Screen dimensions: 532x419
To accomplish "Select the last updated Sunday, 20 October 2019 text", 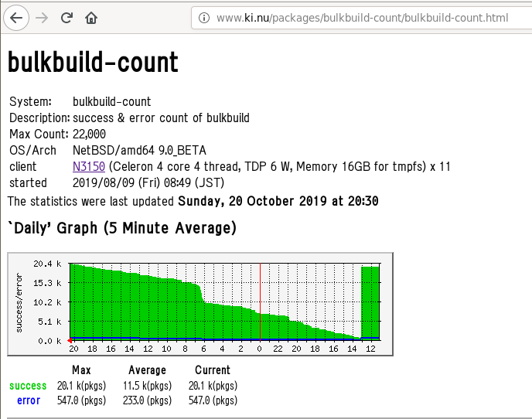I will pyautogui.click(x=278, y=201).
